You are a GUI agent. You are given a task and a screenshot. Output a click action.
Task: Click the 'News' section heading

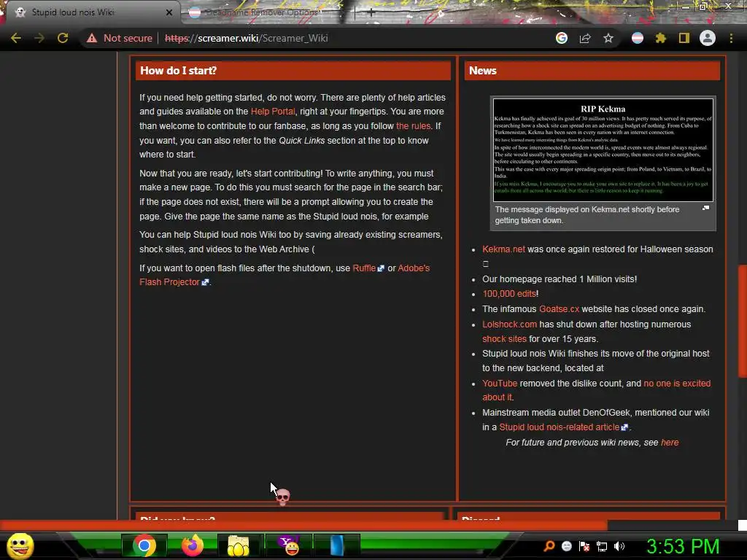pyautogui.click(x=483, y=71)
